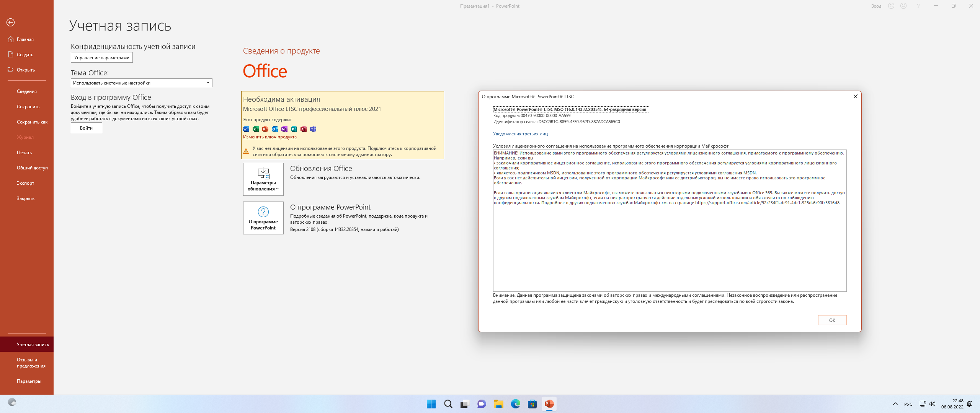
Task: Select Open in the backstage sidebar
Action: (x=27, y=70)
